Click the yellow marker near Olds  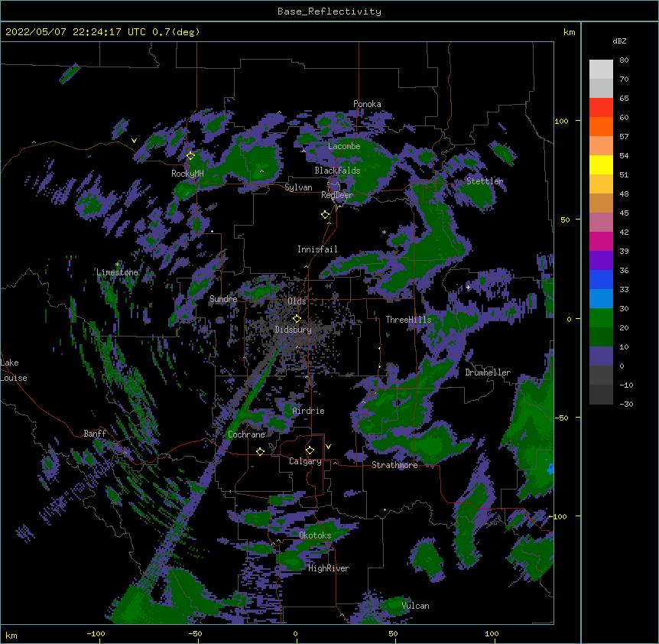coord(297,318)
